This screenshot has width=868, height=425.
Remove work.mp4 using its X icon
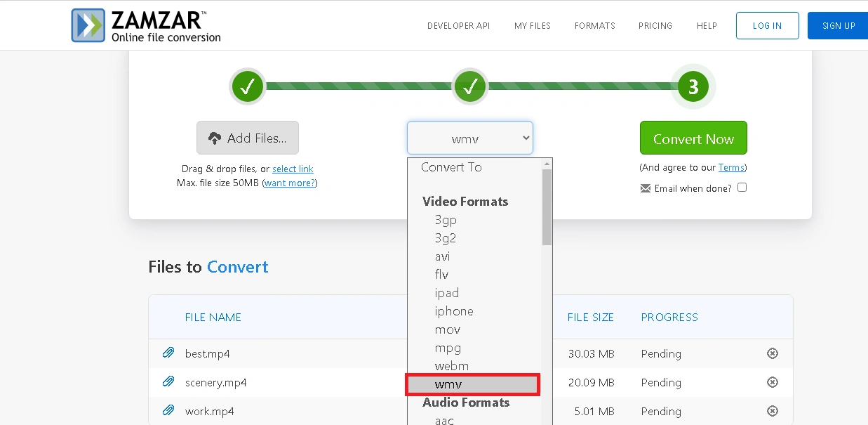(x=773, y=411)
